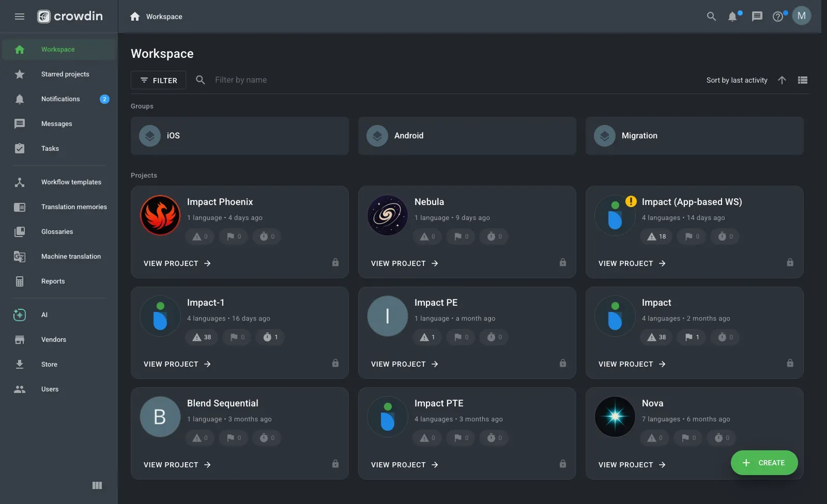
Task: Open the Sort by last activity dropdown
Action: pyautogui.click(x=737, y=80)
